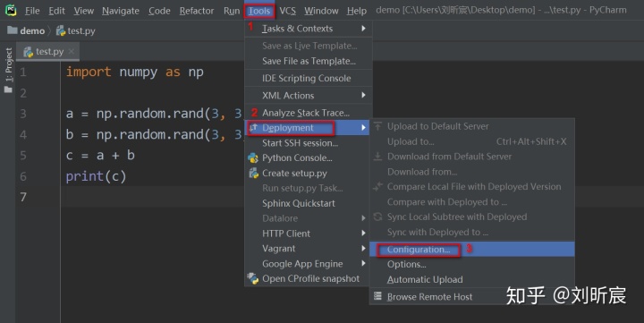Screen dimensions: 644x323
Task: Select Browse Remote Host entry
Action: [472, 297]
